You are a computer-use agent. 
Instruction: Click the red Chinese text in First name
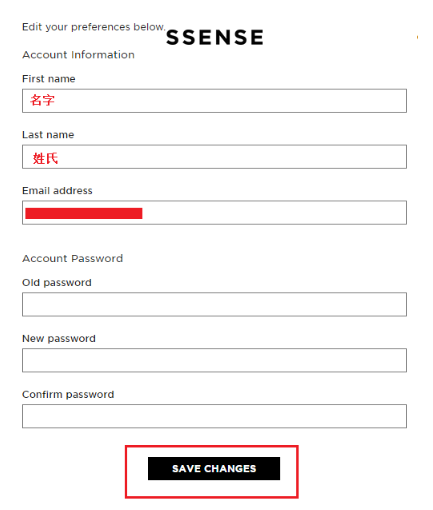(x=42, y=100)
